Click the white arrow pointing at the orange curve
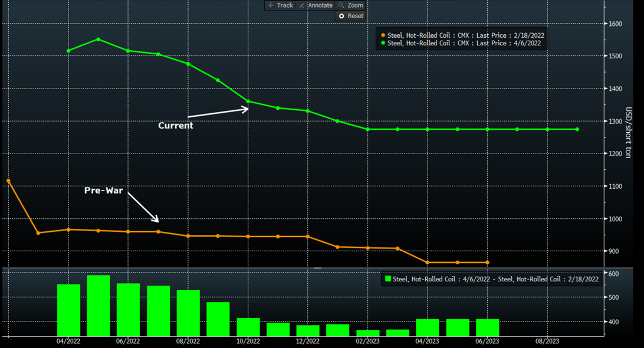 (x=144, y=208)
